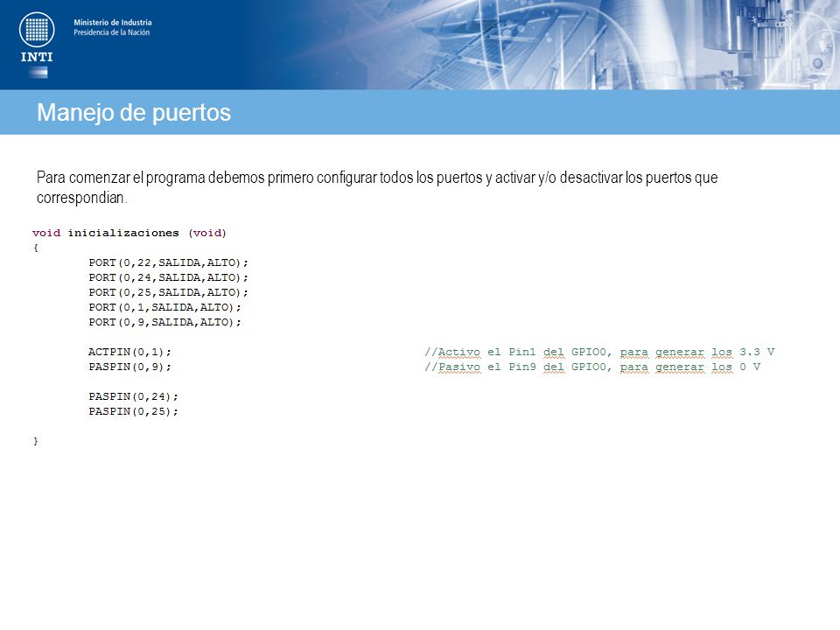The width and height of the screenshot is (840, 630).
Task: Click '0 V' at end of second comment
Action: click(750, 367)
